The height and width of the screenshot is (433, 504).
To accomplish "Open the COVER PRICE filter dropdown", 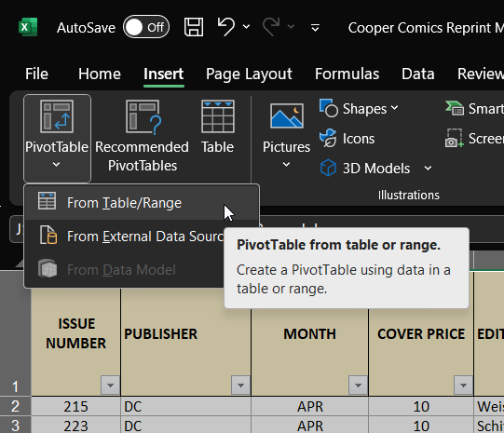I will pyautogui.click(x=463, y=385).
